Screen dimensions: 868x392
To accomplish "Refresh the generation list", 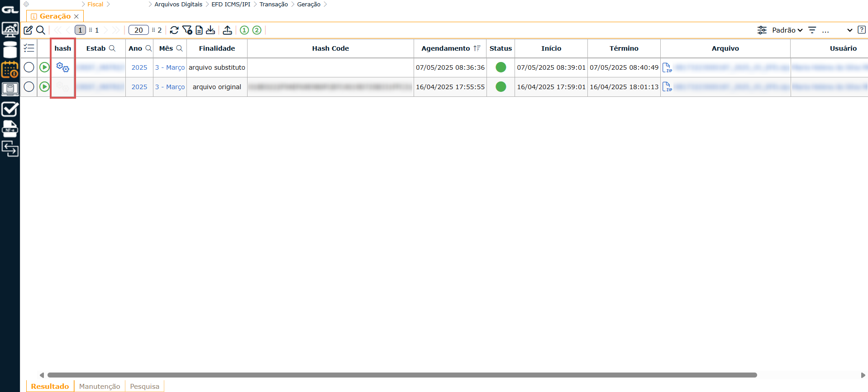I will click(x=174, y=30).
